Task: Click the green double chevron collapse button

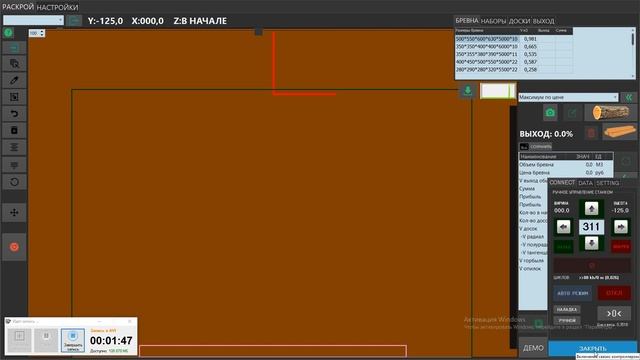Action: 629,97
